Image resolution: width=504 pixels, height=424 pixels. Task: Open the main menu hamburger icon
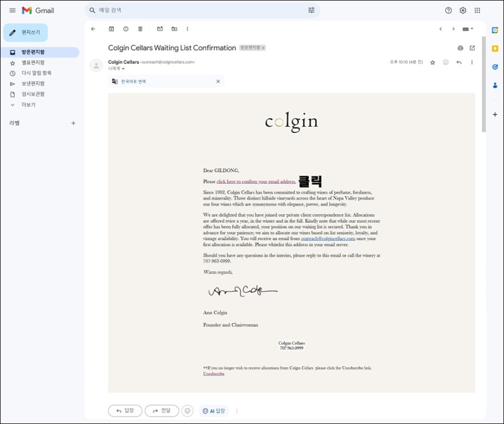click(x=13, y=10)
